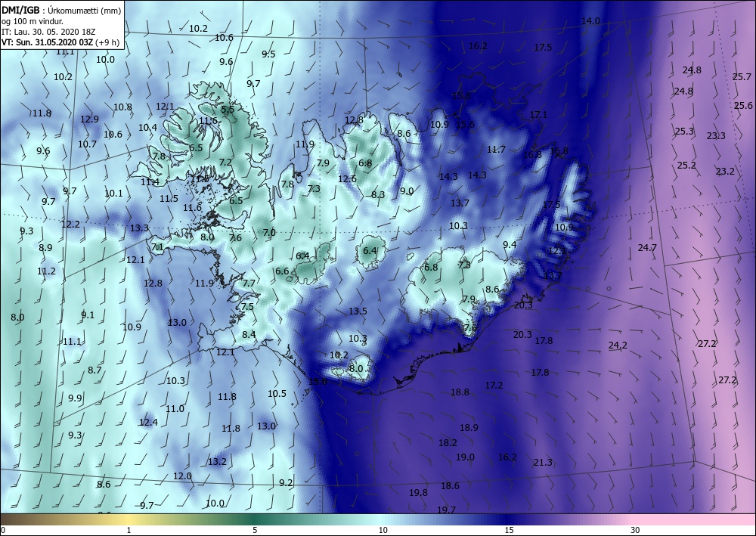Click the 7.2 value on the map
Viewport: 756px width, 536px height.
pos(225,163)
